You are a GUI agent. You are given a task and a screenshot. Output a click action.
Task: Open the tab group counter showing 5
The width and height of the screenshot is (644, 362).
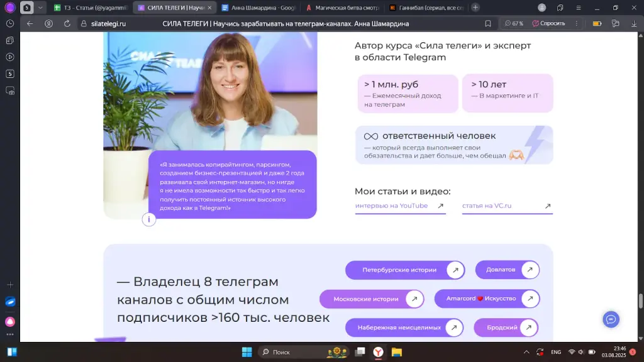[26, 8]
